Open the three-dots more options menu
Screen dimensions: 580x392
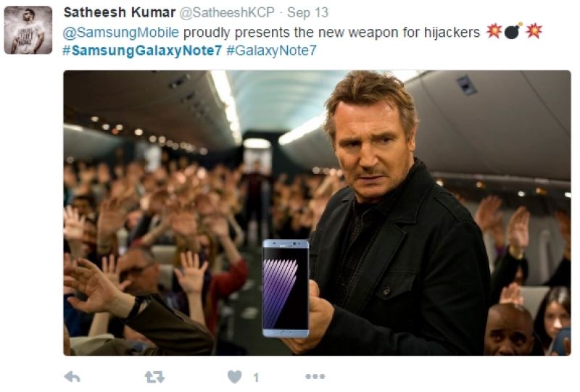(x=315, y=377)
